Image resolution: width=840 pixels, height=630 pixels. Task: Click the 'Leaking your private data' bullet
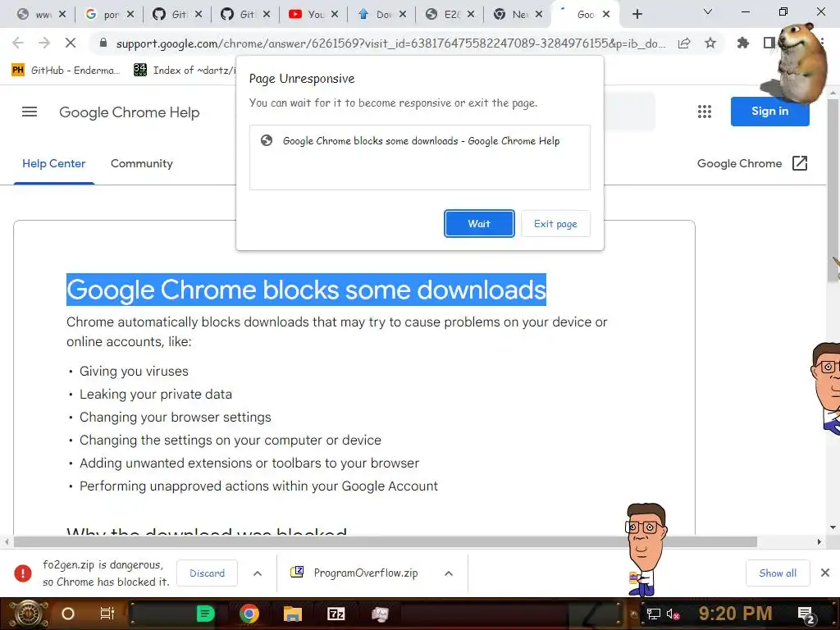155,395
